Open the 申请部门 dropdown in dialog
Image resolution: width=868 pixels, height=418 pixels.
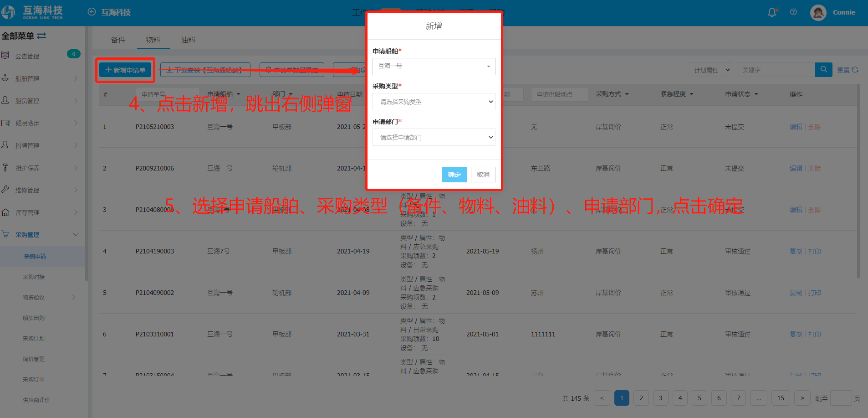[x=434, y=137]
